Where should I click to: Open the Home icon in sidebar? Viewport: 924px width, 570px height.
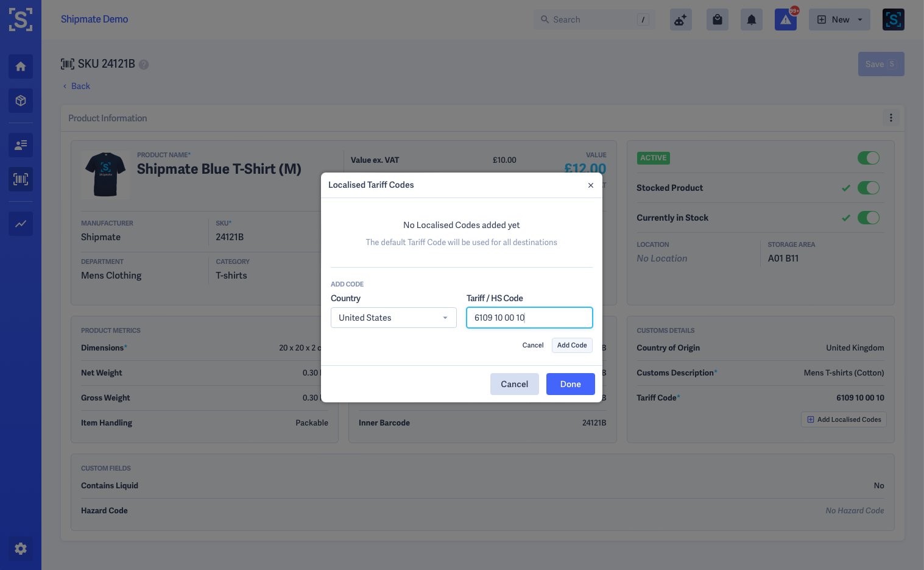pyautogui.click(x=21, y=66)
